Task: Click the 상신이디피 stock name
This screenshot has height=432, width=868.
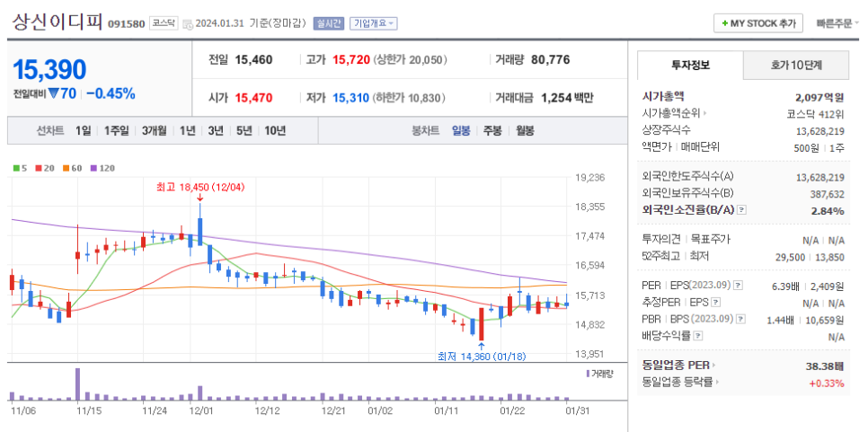Action: 58,22
